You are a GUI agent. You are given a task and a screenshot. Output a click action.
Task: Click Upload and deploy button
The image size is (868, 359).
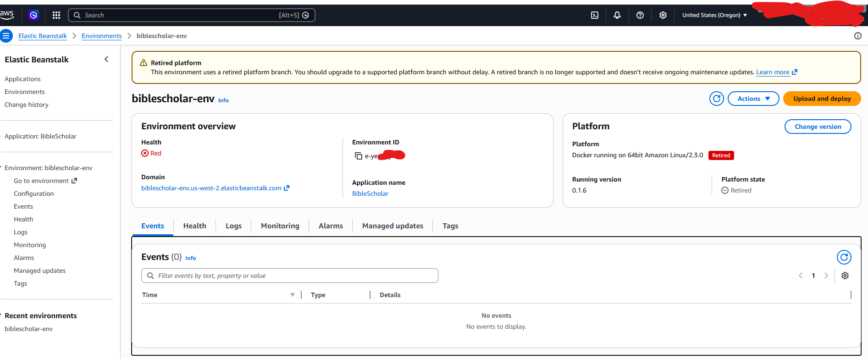pyautogui.click(x=822, y=99)
